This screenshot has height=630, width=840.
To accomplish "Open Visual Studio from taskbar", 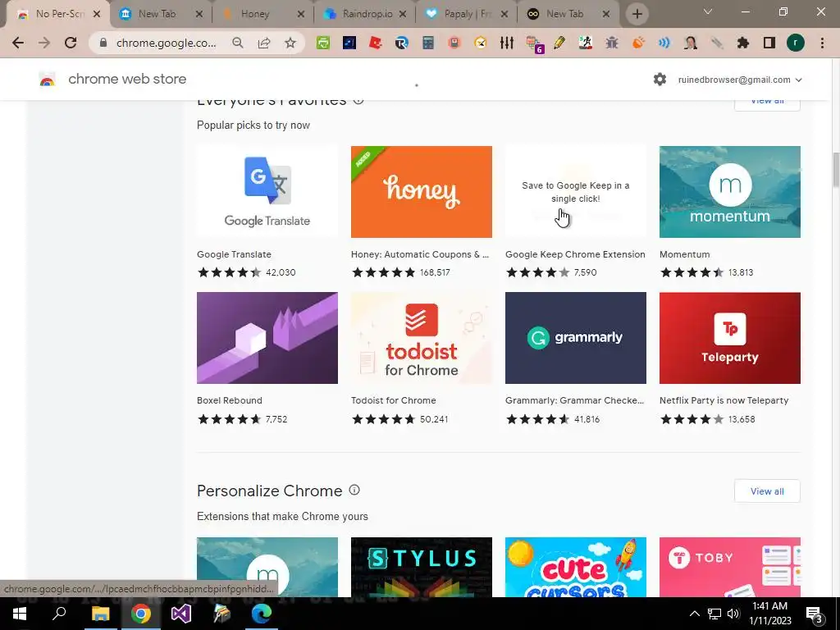I will pyautogui.click(x=181, y=614).
